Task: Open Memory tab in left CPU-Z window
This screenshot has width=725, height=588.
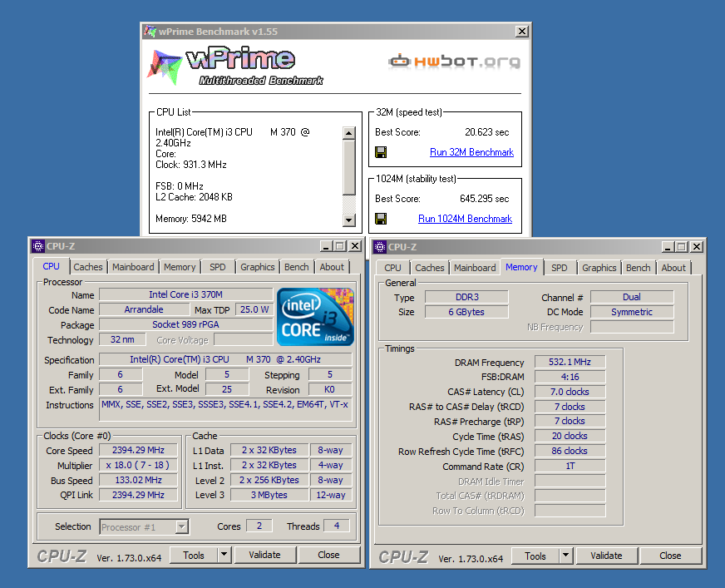Action: (x=180, y=267)
